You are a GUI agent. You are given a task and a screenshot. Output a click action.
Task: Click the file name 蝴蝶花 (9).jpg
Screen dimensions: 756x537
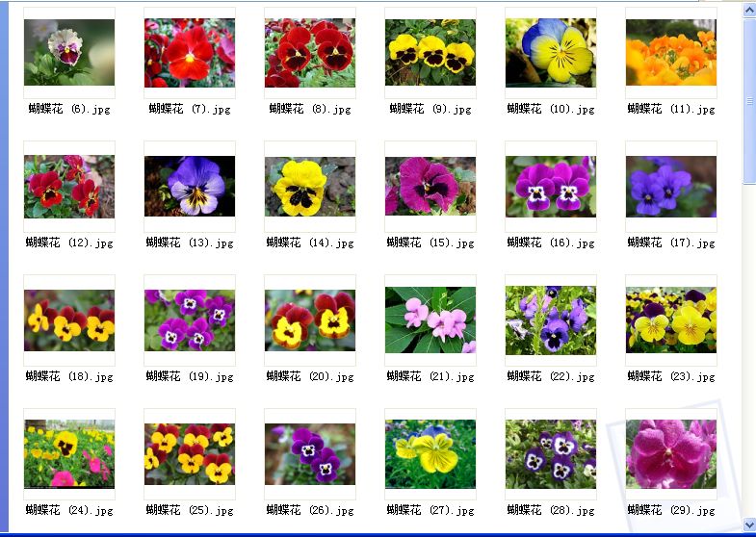point(430,110)
